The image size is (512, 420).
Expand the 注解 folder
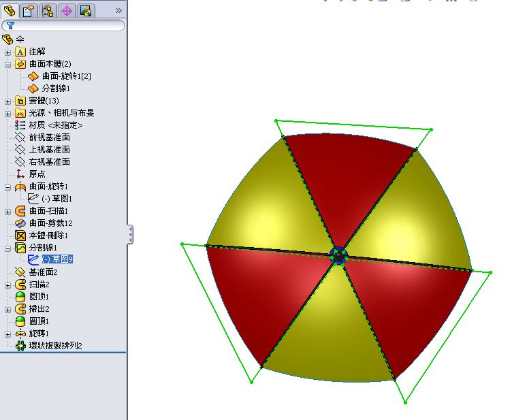8,52
